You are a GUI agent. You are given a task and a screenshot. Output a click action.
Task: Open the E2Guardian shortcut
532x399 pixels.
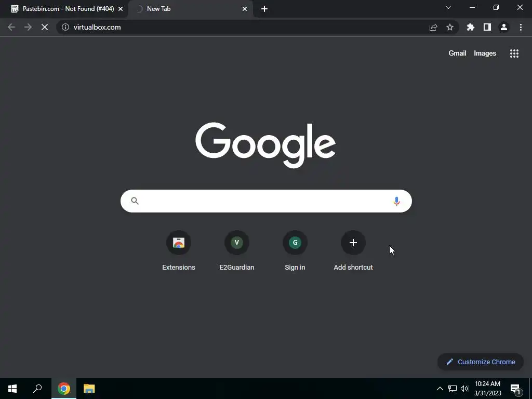(237, 250)
